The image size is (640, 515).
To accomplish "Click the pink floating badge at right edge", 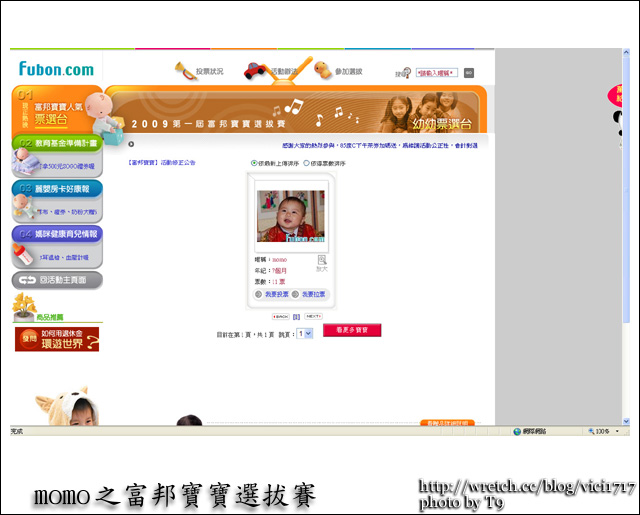I will click(615, 96).
